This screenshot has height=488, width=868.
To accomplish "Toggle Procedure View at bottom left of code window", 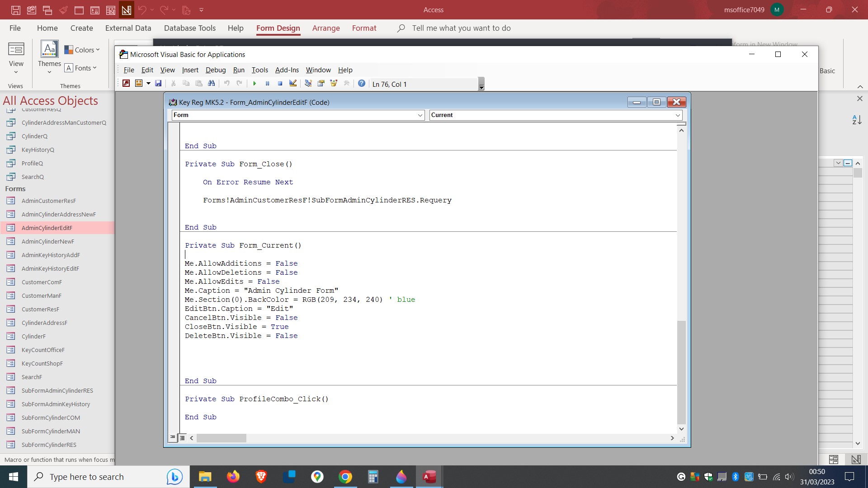I will tap(172, 437).
